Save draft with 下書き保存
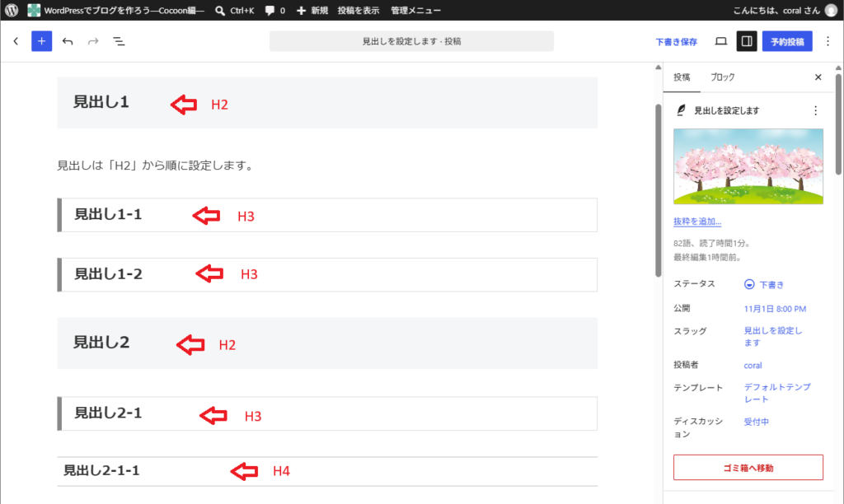The height and width of the screenshot is (504, 844). 676,41
